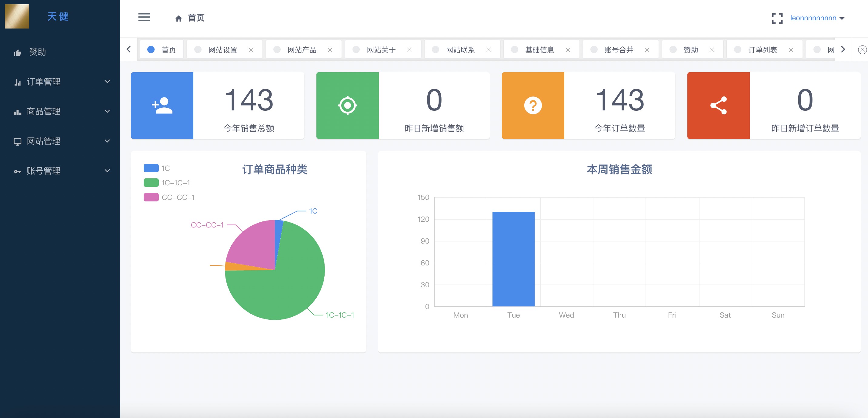Click the green target icon card
Image resolution: width=868 pixels, height=418 pixels.
point(347,105)
